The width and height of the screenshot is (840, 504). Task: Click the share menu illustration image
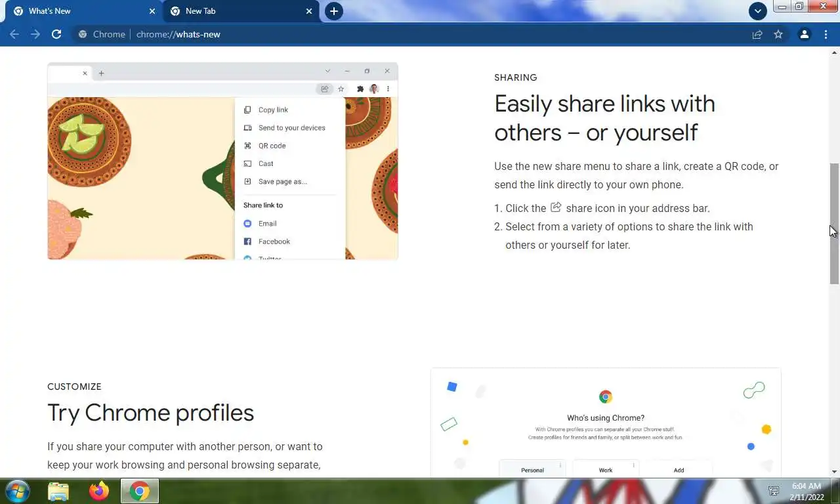[222, 161]
